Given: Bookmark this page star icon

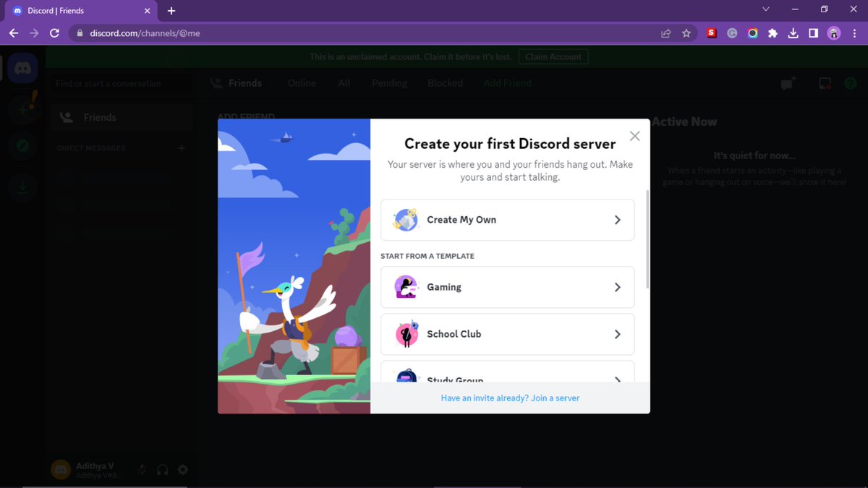Looking at the screenshot, I should (x=686, y=33).
